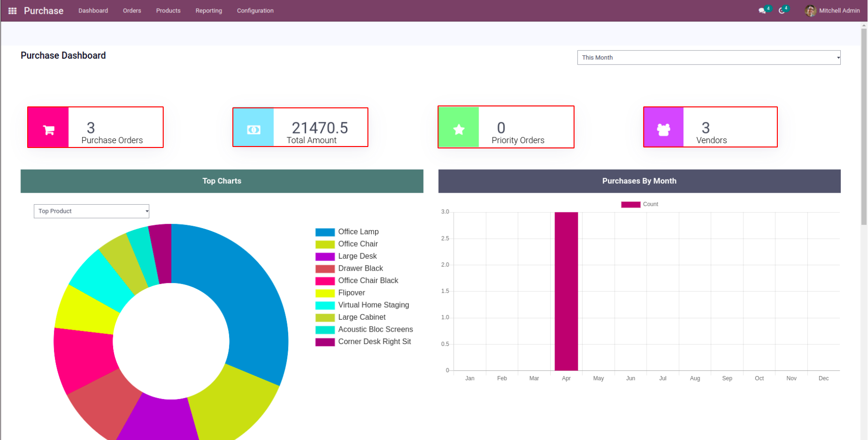Viewport: 868px width, 440px height.
Task: Click the April bar in chart
Action: (x=566, y=291)
